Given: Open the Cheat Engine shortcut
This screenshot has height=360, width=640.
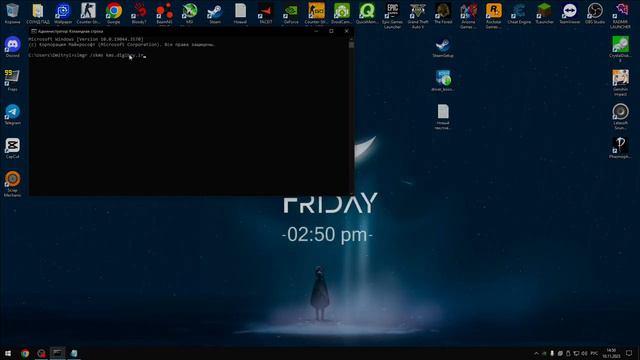Looking at the screenshot, I should click(x=519, y=13).
